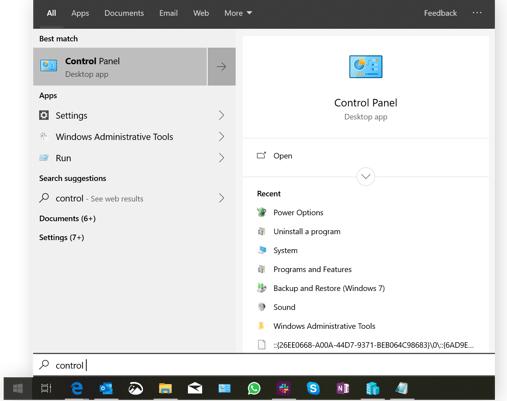Expand Control Panel options with the arrow button

pos(222,67)
